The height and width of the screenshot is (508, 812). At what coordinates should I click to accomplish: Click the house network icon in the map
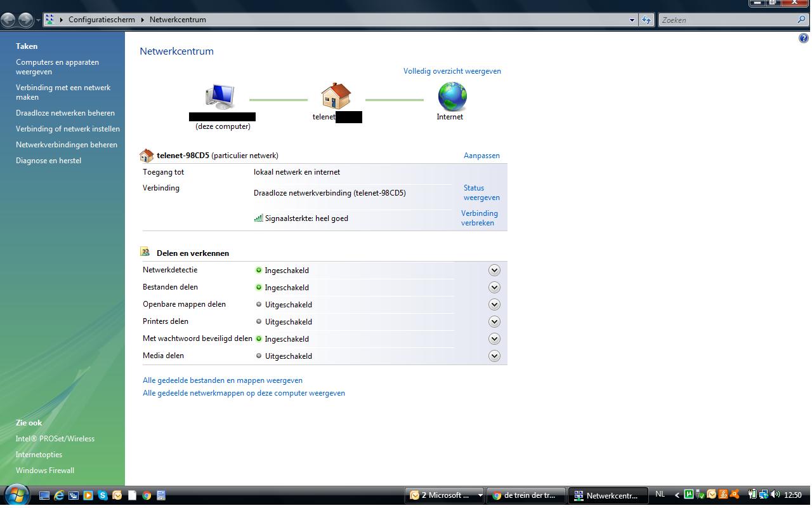336,97
